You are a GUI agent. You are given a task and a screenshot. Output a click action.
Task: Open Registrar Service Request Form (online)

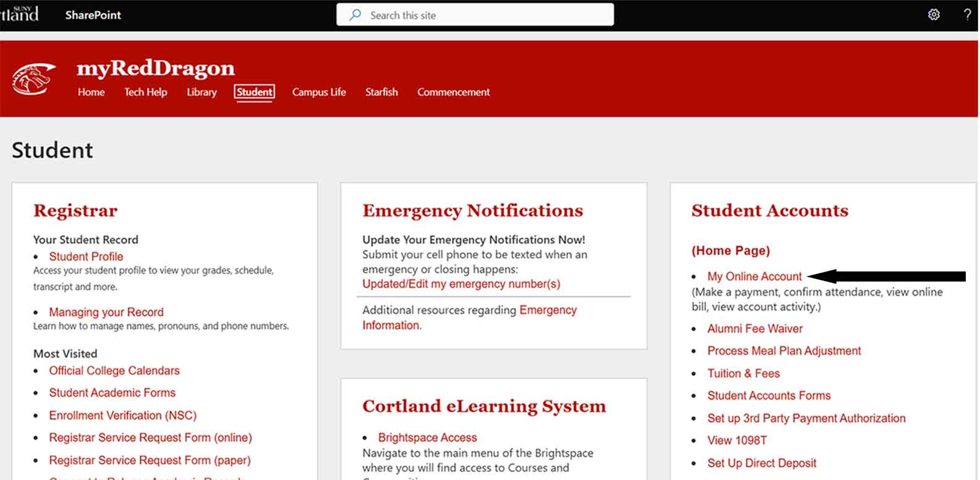[x=150, y=438]
